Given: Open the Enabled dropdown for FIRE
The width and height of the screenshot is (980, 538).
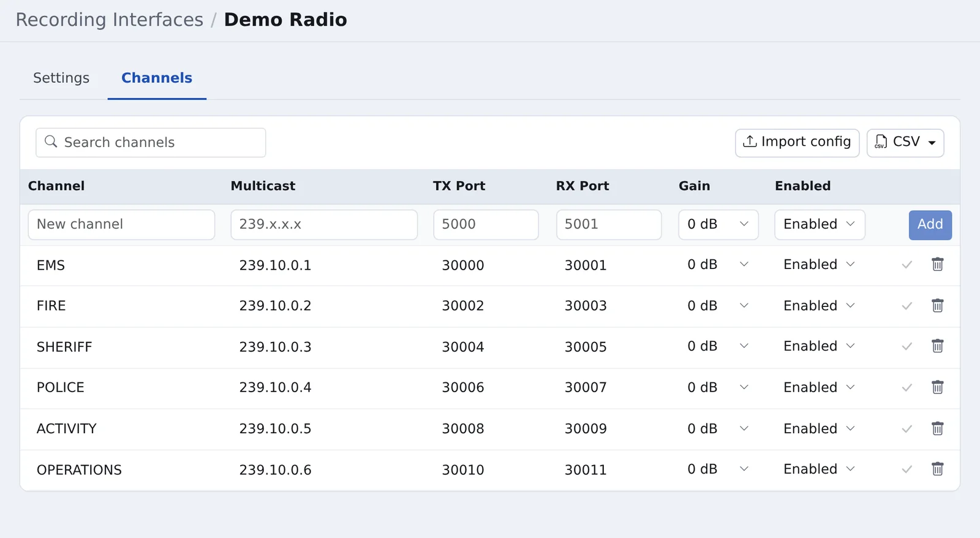Looking at the screenshot, I should pyautogui.click(x=820, y=306).
